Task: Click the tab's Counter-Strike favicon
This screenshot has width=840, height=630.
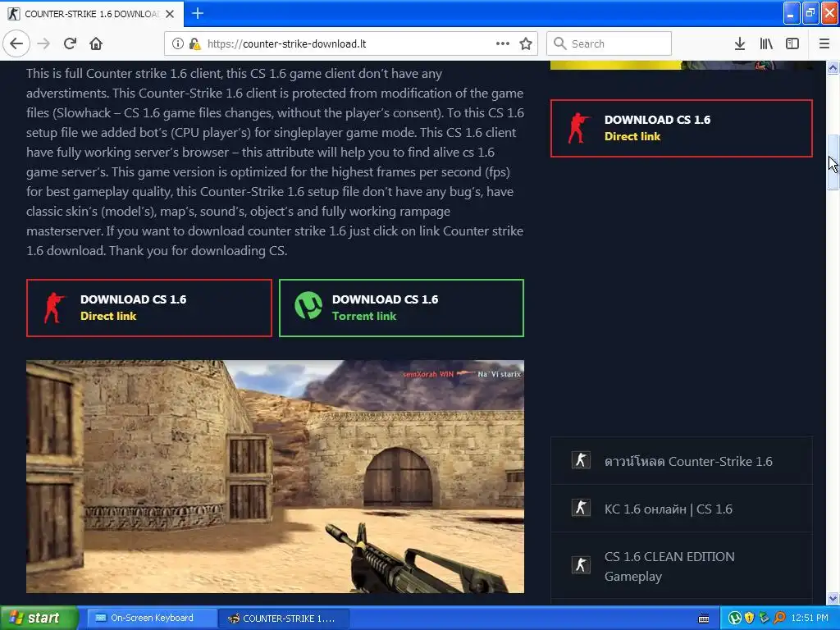Action: (14, 14)
